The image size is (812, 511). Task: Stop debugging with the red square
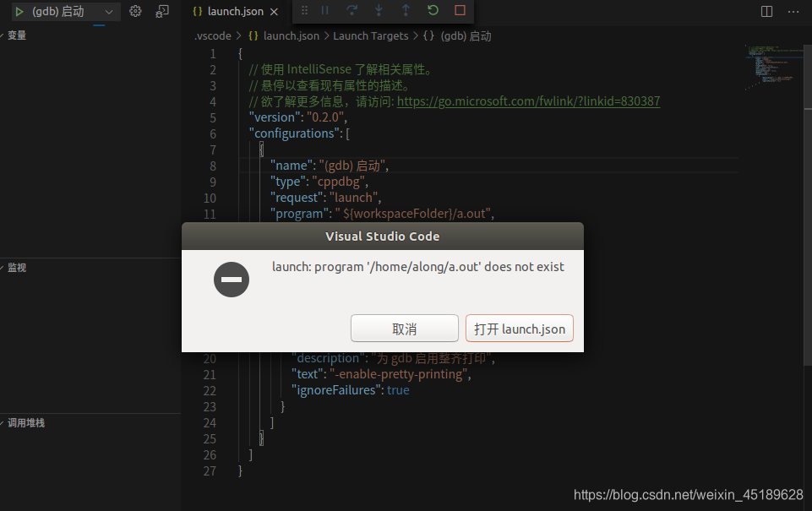click(460, 10)
